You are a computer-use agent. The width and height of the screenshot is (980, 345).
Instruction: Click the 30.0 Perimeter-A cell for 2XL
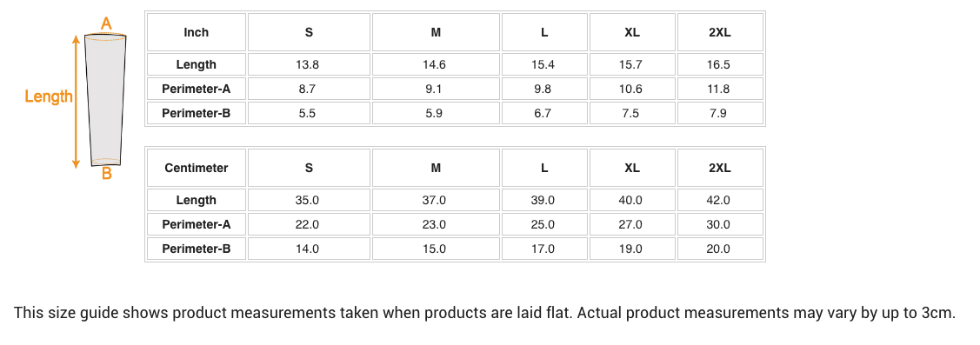pos(720,224)
